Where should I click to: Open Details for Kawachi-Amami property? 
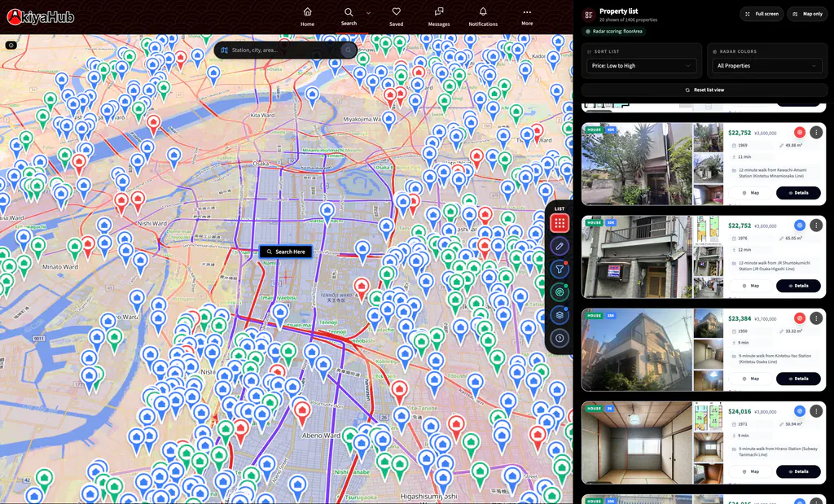[798, 193]
